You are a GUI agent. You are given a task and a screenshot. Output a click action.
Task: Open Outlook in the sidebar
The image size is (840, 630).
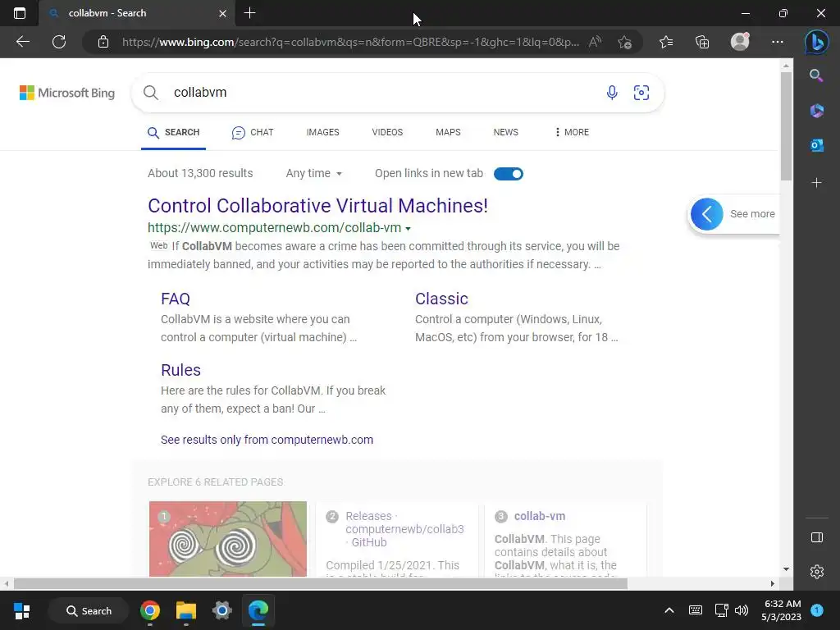(816, 145)
